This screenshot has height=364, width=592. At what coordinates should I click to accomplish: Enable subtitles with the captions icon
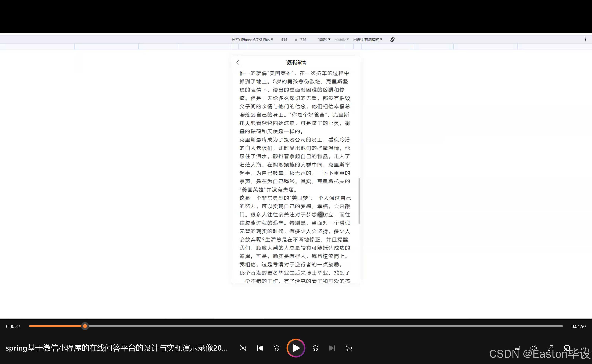pos(517,348)
